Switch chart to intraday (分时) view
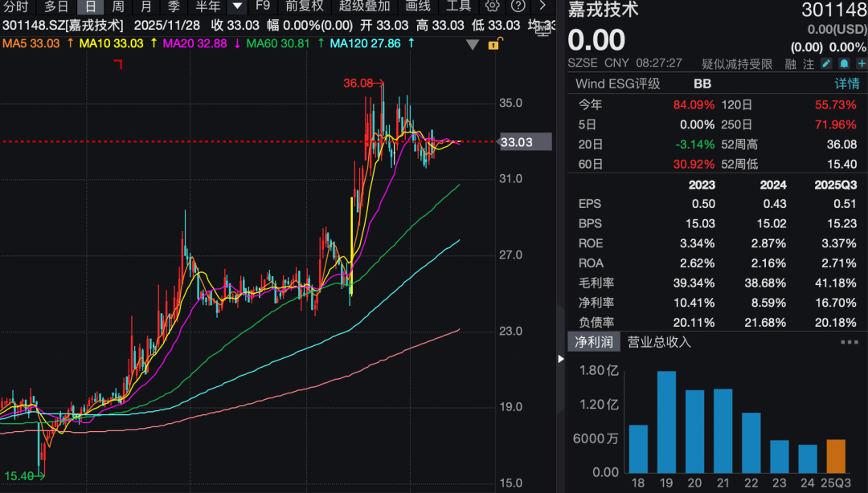This screenshot has height=493, width=868. (x=15, y=6)
